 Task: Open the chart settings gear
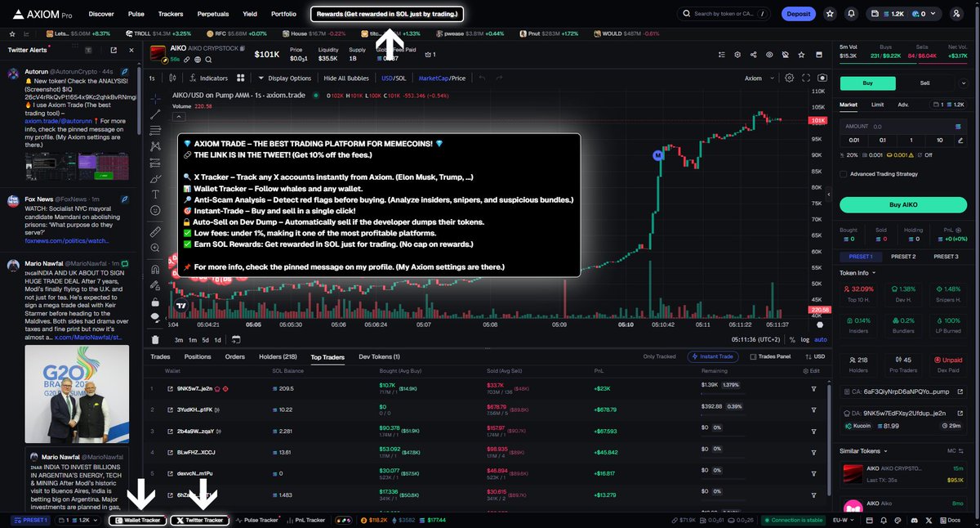789,78
